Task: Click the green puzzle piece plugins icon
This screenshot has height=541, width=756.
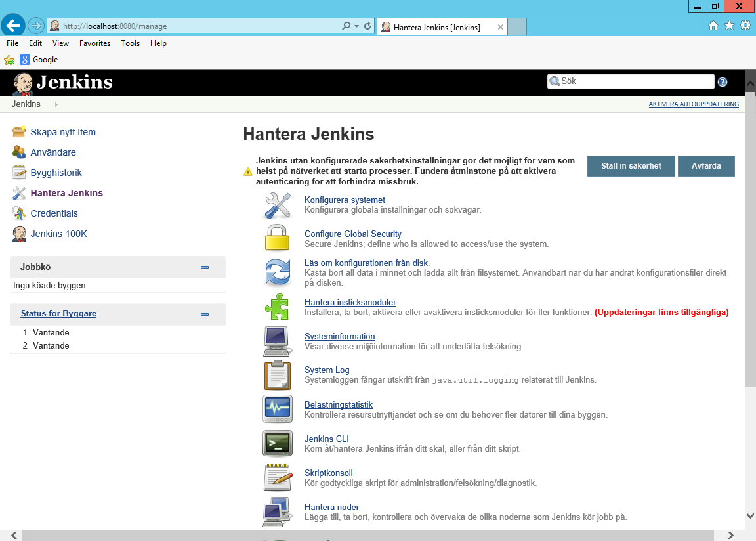Action: 277,307
